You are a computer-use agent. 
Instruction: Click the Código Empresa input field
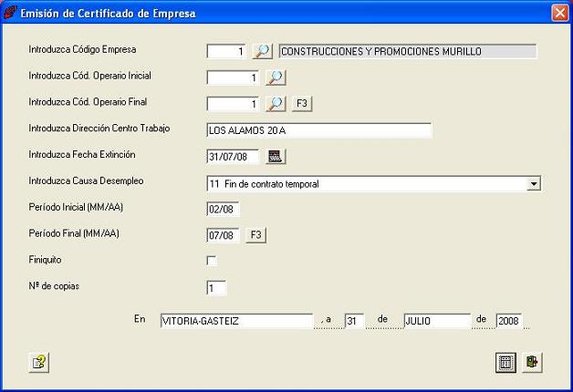tap(226, 51)
